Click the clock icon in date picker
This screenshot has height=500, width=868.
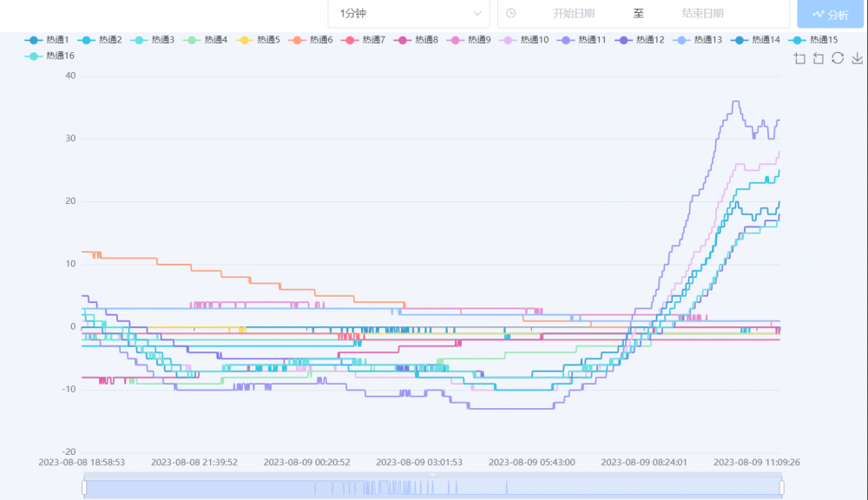(x=511, y=13)
